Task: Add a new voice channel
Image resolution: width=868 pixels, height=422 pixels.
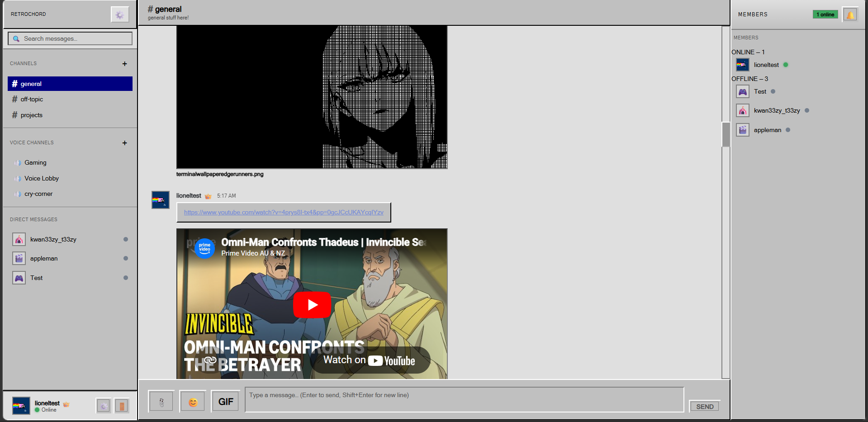Action: [x=124, y=143]
